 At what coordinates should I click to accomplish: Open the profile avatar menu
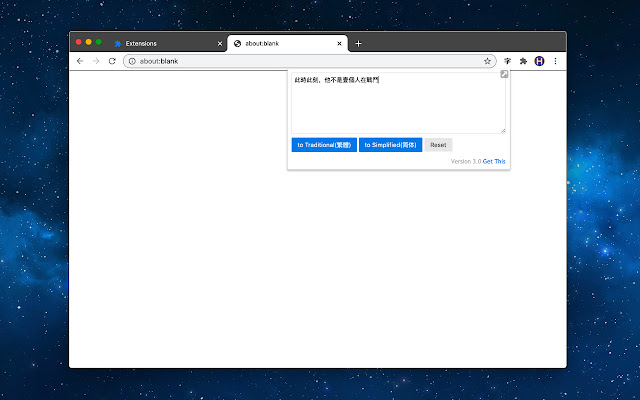(x=539, y=61)
